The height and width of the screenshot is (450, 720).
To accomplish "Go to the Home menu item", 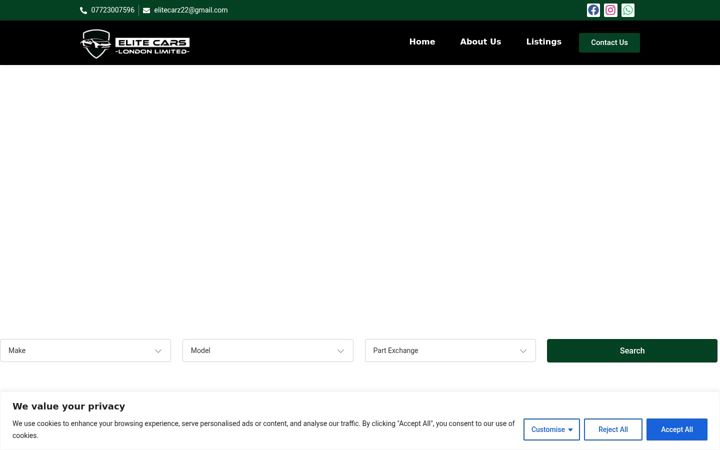I will pos(422,42).
